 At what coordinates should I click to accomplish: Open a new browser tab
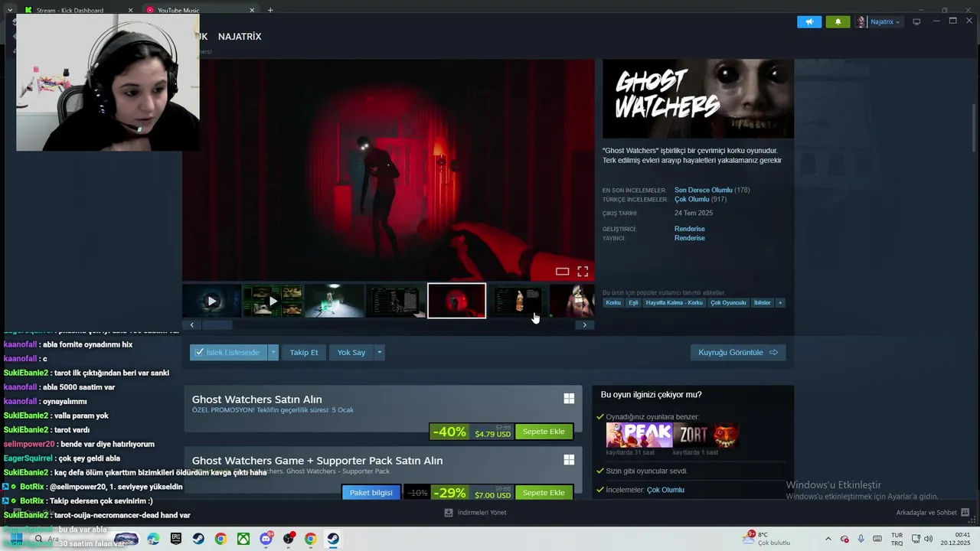tap(270, 11)
